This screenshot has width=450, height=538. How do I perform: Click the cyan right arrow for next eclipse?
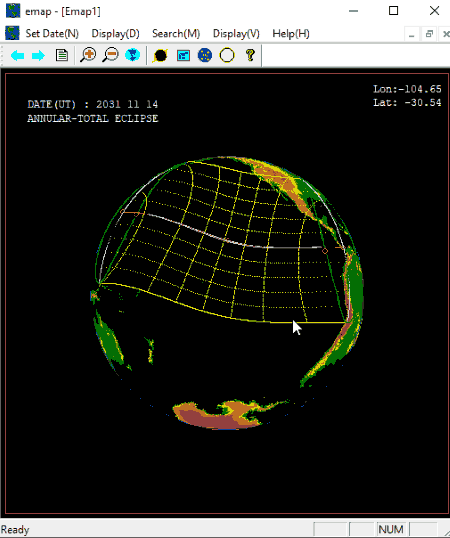pyautogui.click(x=38, y=55)
